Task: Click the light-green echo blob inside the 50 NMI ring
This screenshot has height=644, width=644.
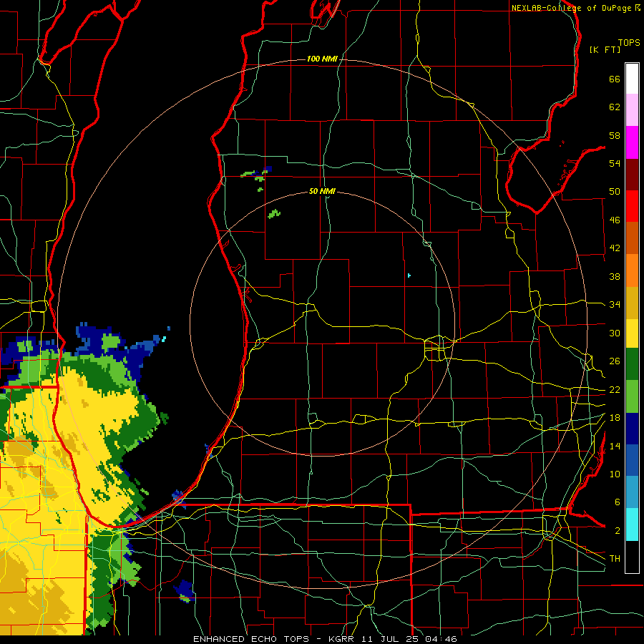Action: coord(274,213)
